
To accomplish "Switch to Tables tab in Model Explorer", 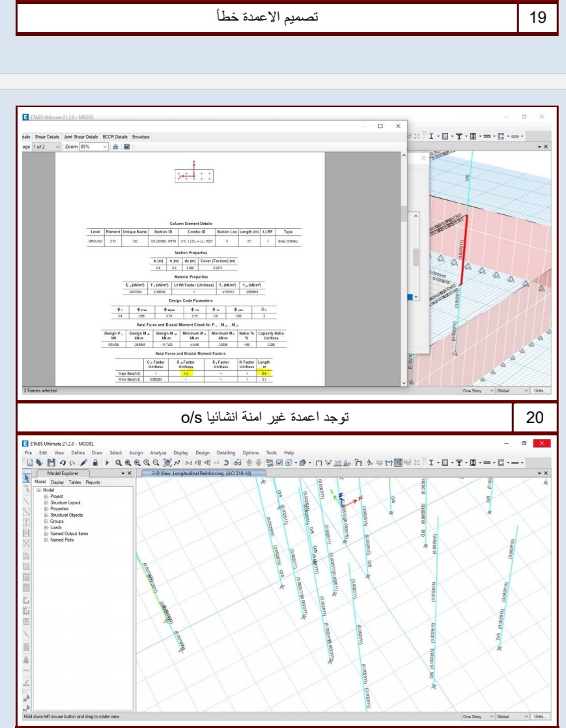I will (x=75, y=482).
